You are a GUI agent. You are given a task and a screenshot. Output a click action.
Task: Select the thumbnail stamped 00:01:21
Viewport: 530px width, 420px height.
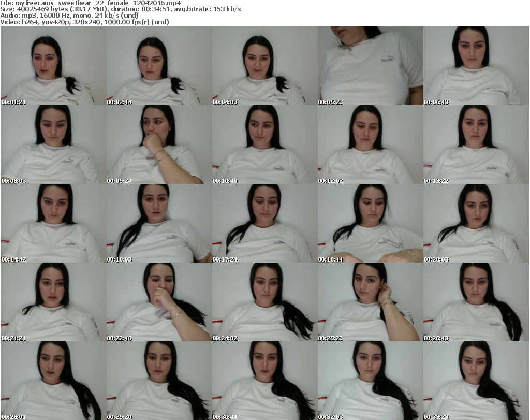[x=54, y=66]
